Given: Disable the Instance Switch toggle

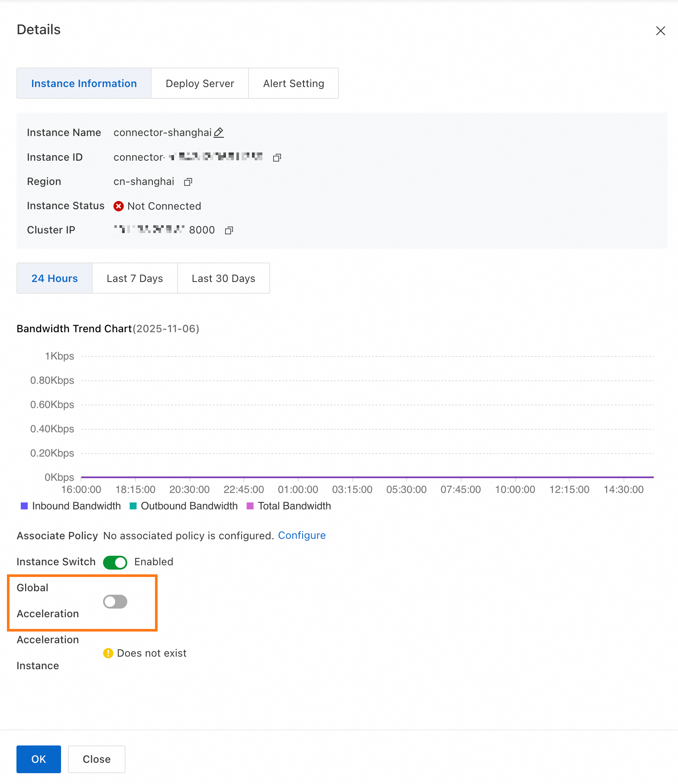Looking at the screenshot, I should [x=115, y=562].
